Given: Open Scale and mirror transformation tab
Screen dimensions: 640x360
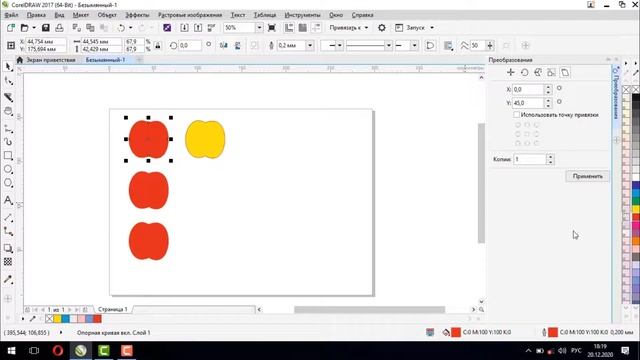Looking at the screenshot, I should pos(538,72).
